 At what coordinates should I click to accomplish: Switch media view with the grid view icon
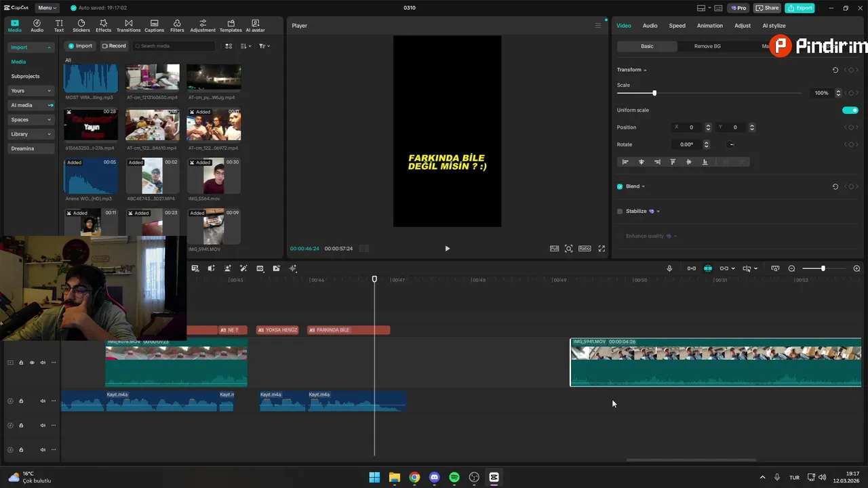(x=229, y=46)
